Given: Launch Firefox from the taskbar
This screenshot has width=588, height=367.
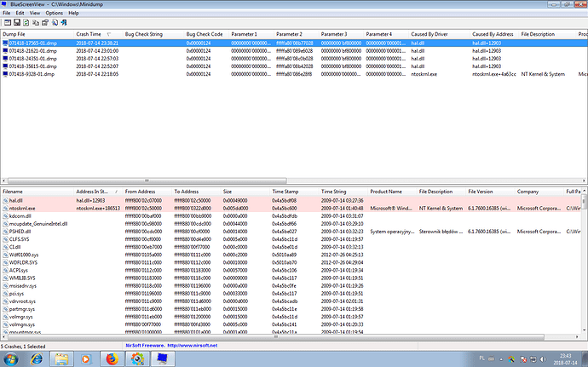Looking at the screenshot, I should (x=110, y=358).
